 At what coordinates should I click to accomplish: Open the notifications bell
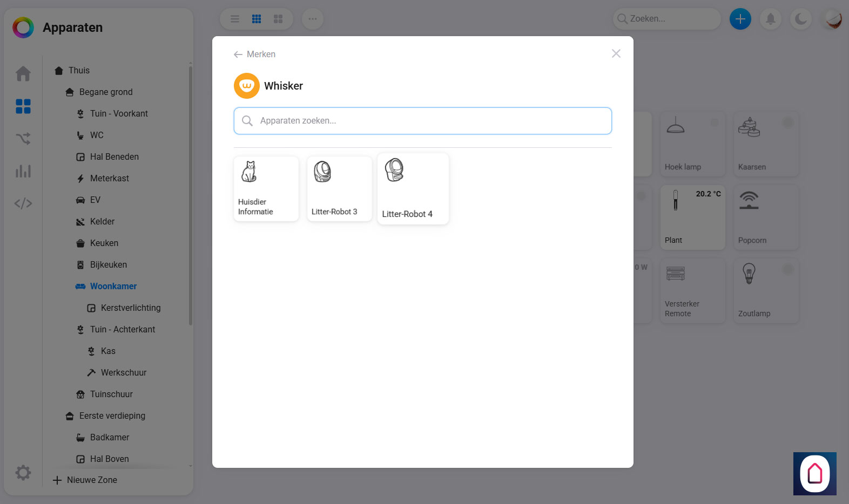pos(771,19)
